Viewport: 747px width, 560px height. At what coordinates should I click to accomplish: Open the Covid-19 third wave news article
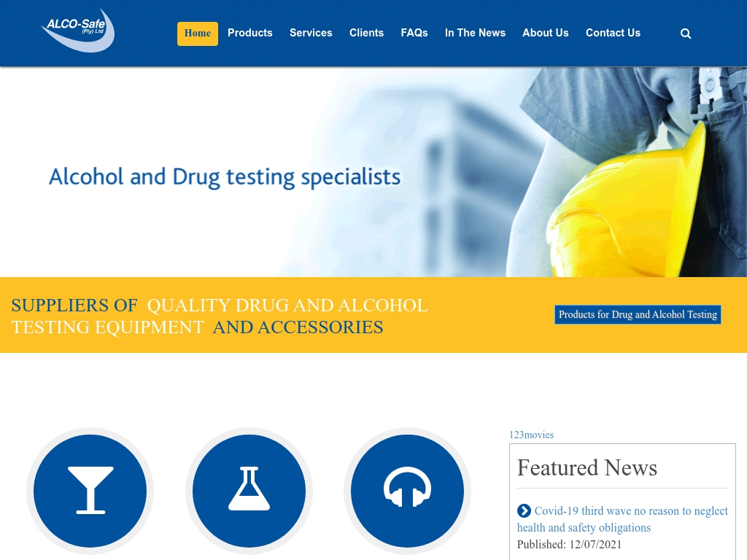click(x=623, y=519)
